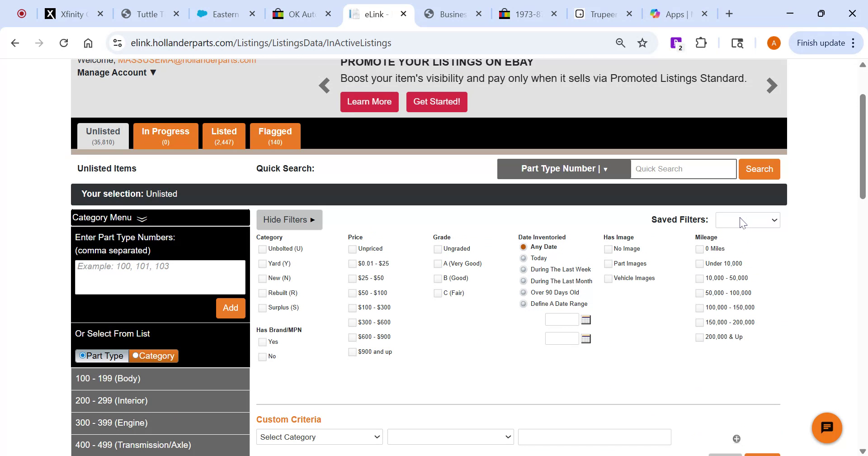
Task: Click the profile avatar icon
Action: click(773, 43)
